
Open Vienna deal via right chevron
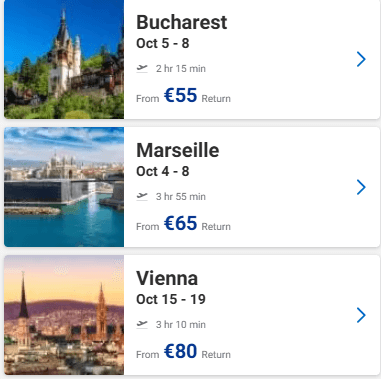361,315
